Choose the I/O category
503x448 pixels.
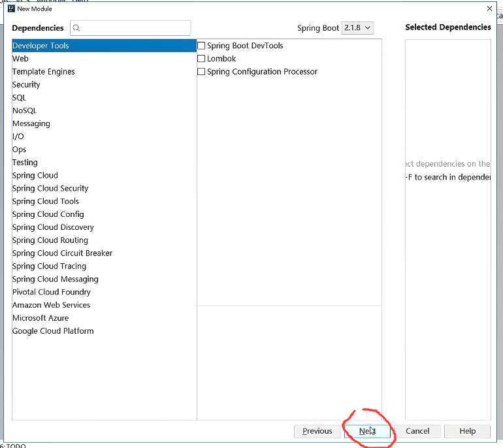pyautogui.click(x=104, y=136)
